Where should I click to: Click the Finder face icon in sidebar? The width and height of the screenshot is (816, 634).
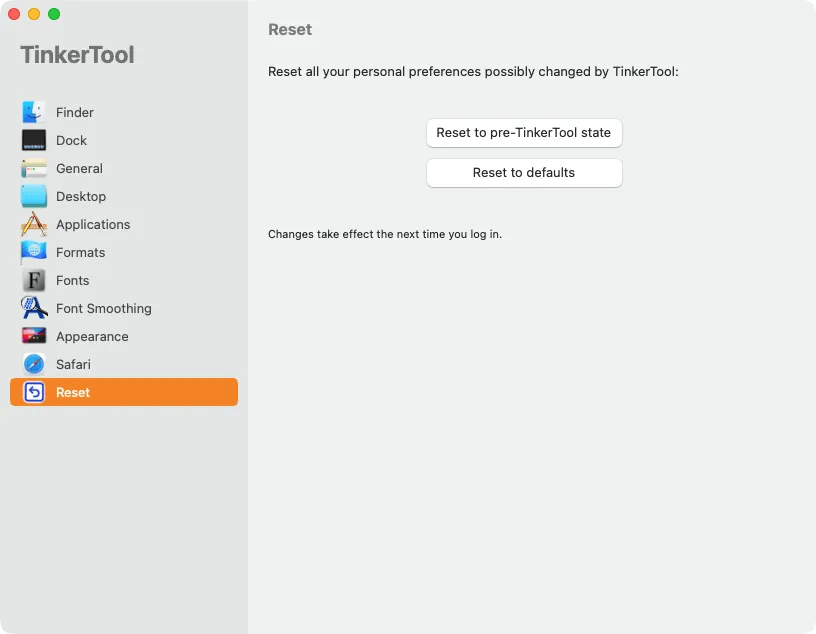coord(34,112)
